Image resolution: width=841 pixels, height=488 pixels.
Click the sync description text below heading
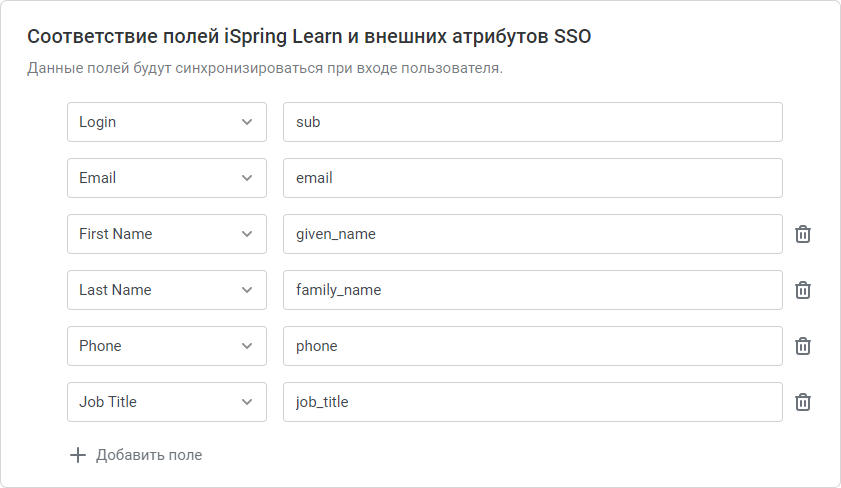click(x=265, y=69)
